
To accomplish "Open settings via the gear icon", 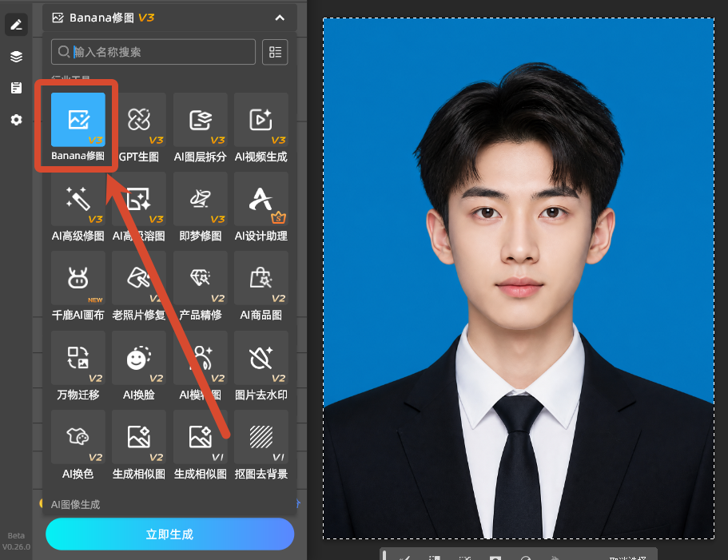I will (x=16, y=120).
